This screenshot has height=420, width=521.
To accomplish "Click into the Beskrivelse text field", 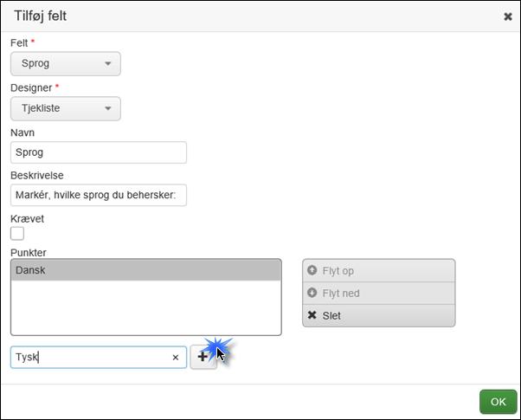I will click(99, 195).
